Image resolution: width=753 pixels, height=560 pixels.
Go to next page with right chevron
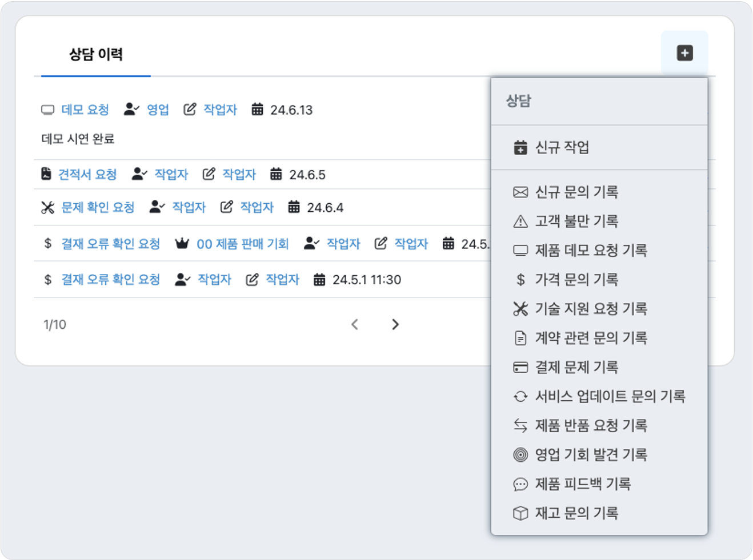click(x=395, y=324)
